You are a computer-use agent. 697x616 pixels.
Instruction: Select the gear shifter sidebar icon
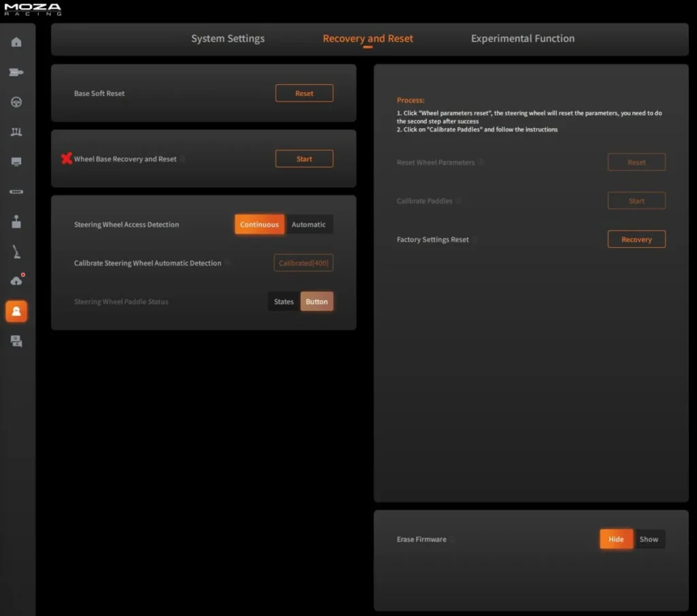tap(16, 222)
